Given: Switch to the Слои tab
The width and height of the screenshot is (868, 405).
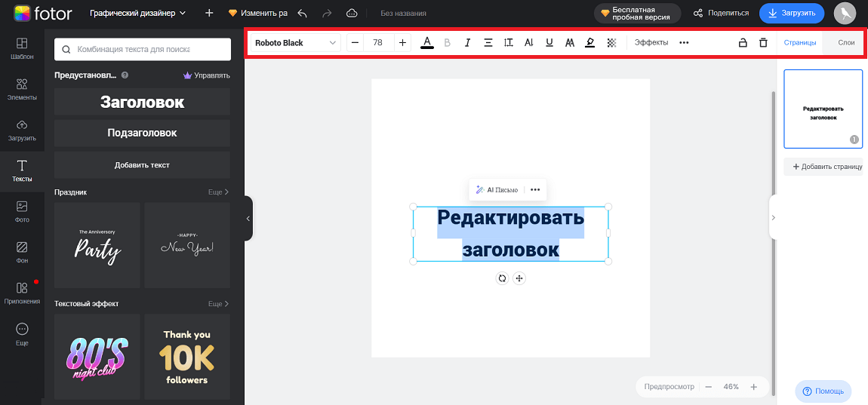Looking at the screenshot, I should (x=846, y=43).
